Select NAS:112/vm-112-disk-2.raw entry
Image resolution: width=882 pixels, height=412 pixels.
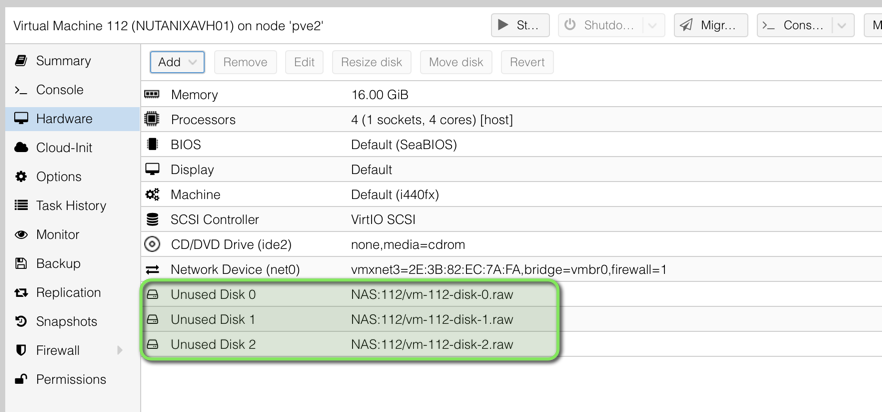(432, 344)
